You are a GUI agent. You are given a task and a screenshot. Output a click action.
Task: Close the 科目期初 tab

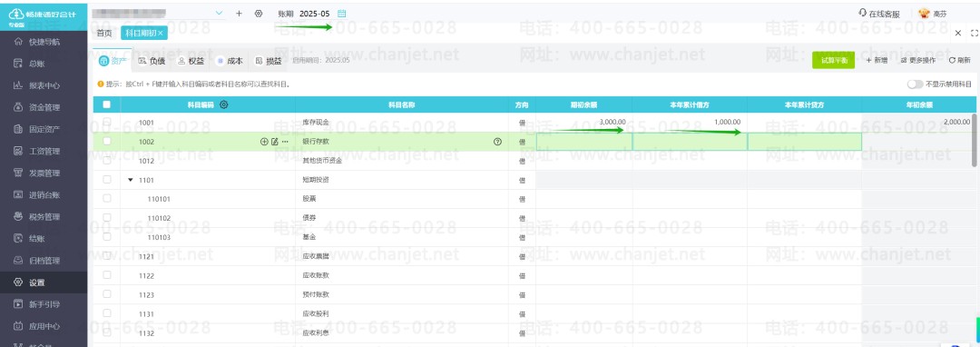[x=161, y=33]
